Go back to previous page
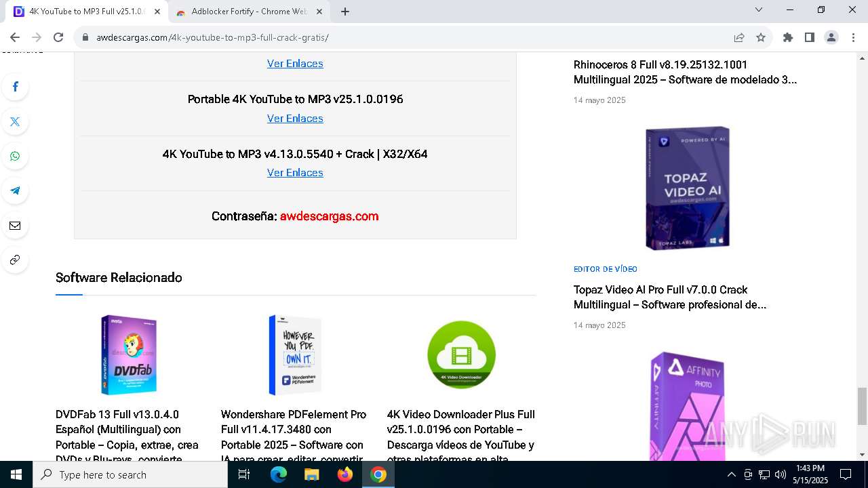Viewport: 868px width, 488px height. pos(15,37)
